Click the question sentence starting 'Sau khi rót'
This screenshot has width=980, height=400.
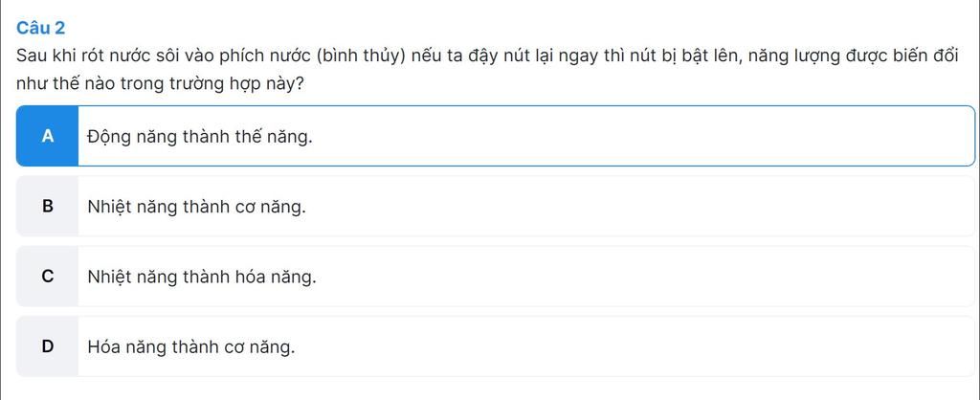pos(487,56)
